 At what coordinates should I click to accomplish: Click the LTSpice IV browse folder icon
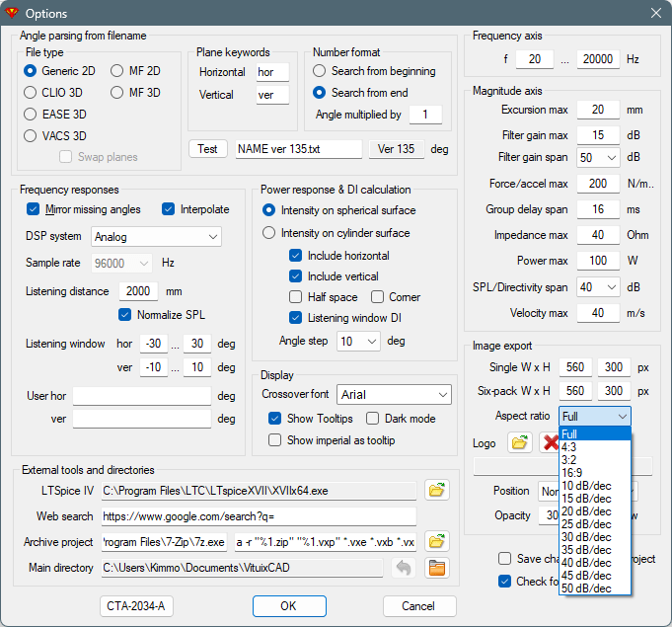pyautogui.click(x=437, y=490)
